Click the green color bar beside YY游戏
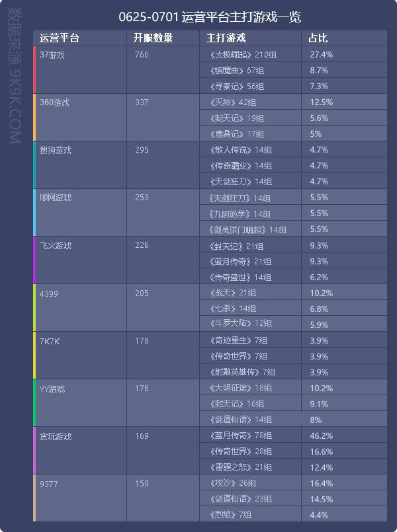 pyautogui.click(x=34, y=402)
